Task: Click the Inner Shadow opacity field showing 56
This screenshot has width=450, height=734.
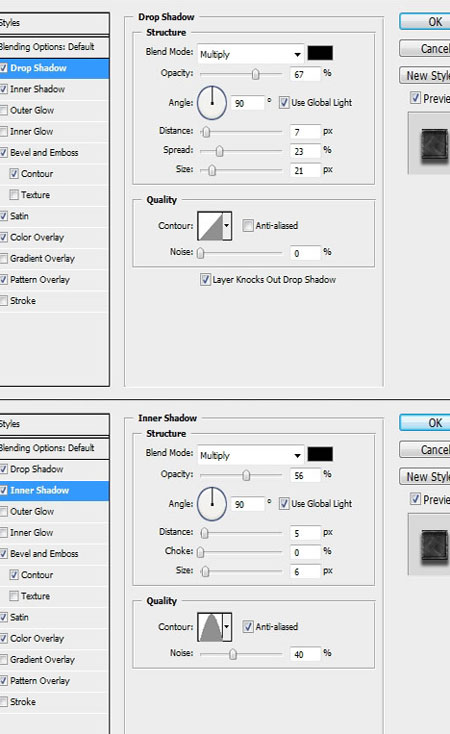Action: [x=305, y=475]
